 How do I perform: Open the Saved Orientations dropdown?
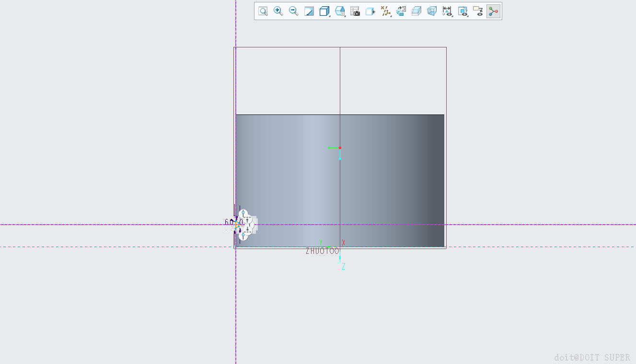point(340,11)
